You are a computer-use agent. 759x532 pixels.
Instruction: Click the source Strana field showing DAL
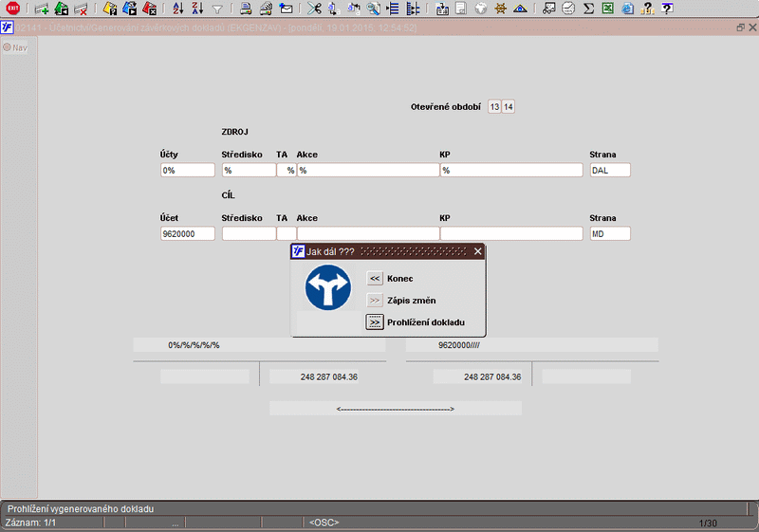coord(609,171)
